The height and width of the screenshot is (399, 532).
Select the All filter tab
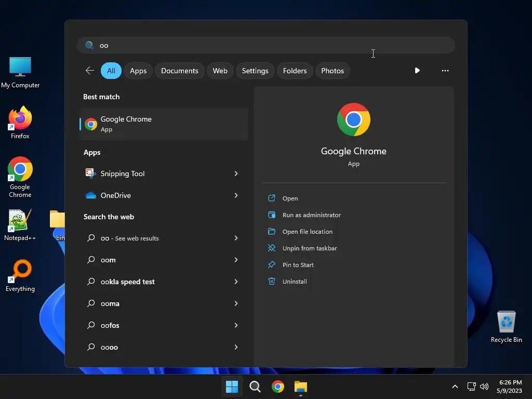coord(111,71)
